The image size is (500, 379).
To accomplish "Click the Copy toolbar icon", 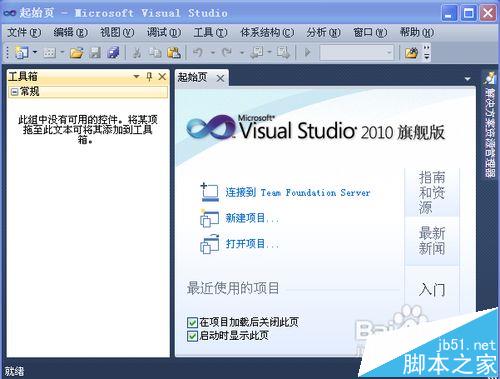I will point(155,53).
